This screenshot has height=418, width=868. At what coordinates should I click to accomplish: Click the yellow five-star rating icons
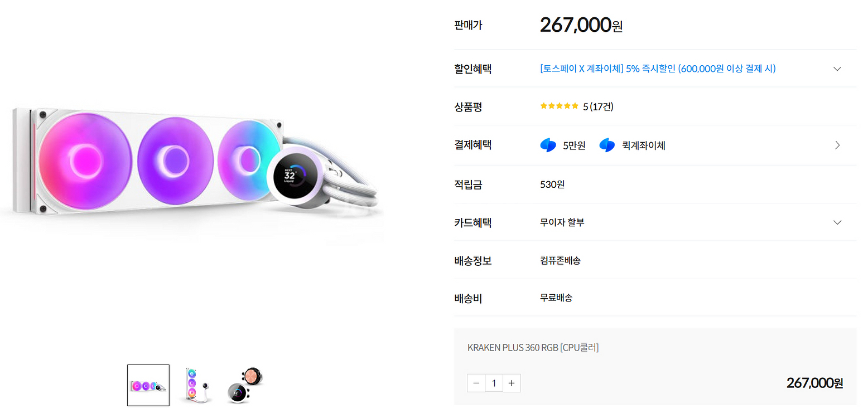(559, 106)
